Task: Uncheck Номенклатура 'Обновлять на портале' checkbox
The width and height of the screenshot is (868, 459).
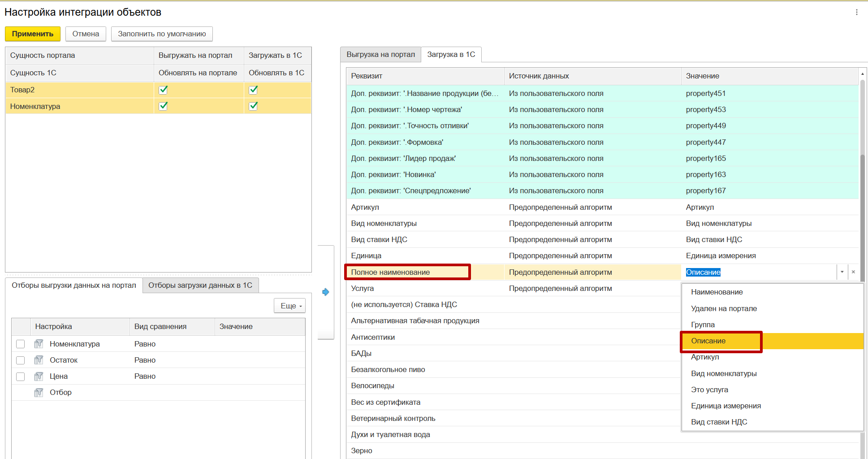Action: point(163,106)
